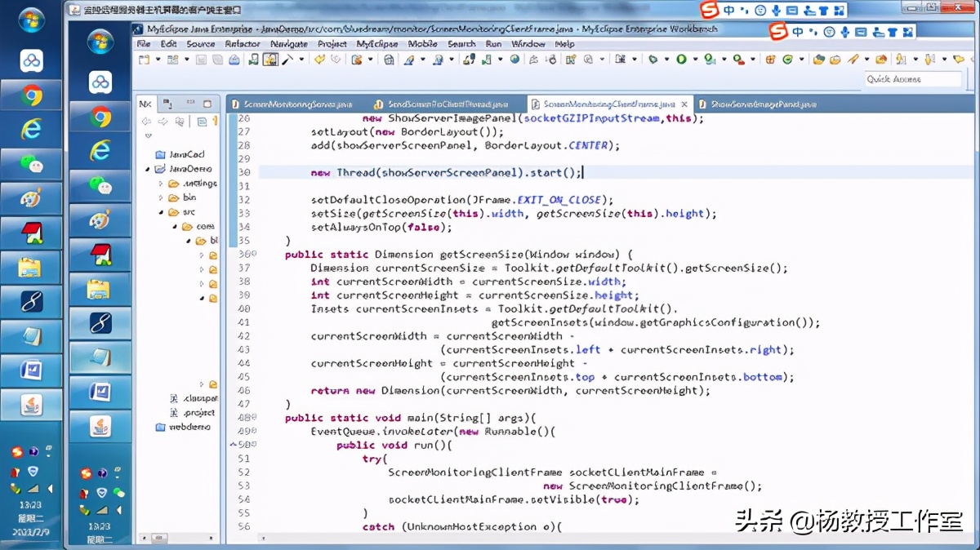Open dropdown arrow next to hammer icon
The image size is (980, 550).
click(301, 60)
